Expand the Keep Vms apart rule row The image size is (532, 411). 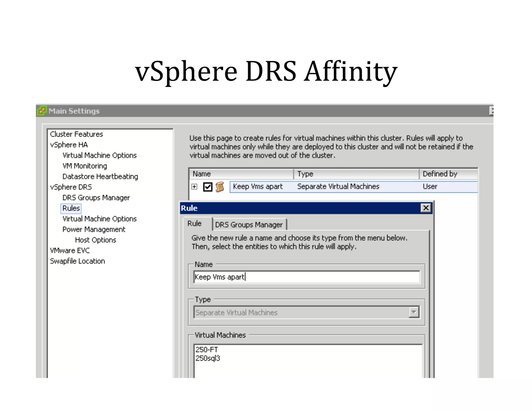coord(194,187)
